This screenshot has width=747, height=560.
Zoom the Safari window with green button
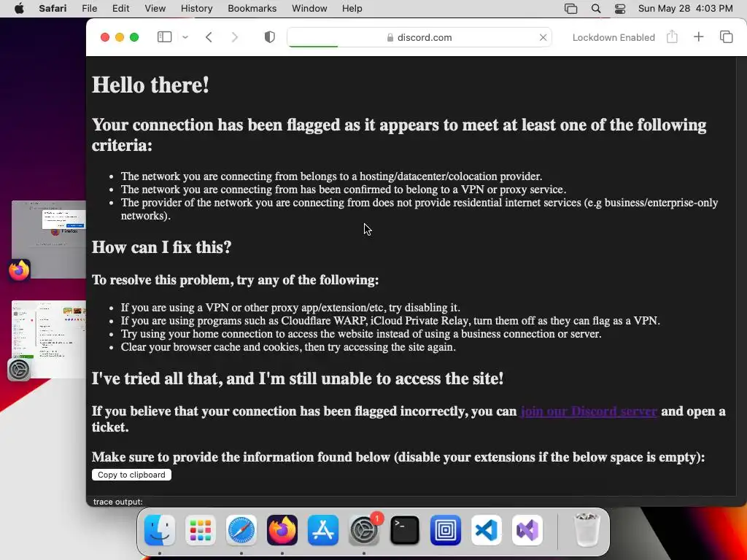(x=134, y=37)
